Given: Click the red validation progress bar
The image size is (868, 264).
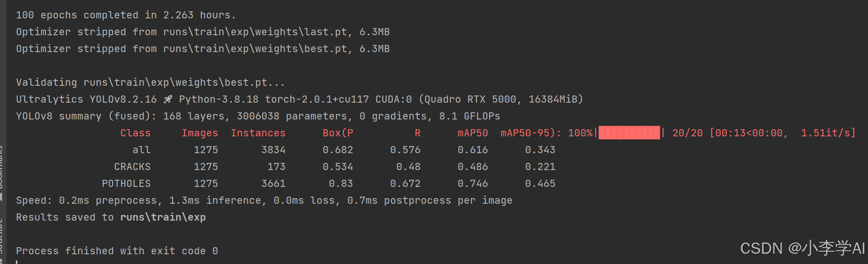Looking at the screenshot, I should 629,133.
